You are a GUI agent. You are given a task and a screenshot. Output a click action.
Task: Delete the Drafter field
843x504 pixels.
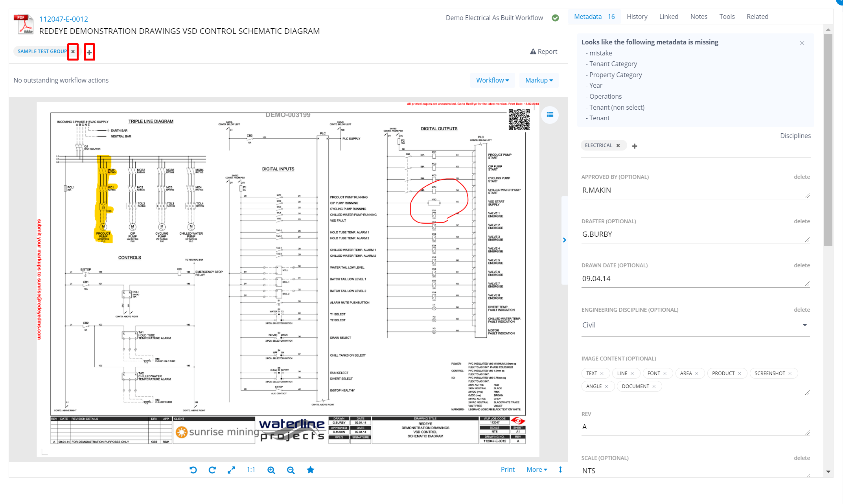(802, 221)
